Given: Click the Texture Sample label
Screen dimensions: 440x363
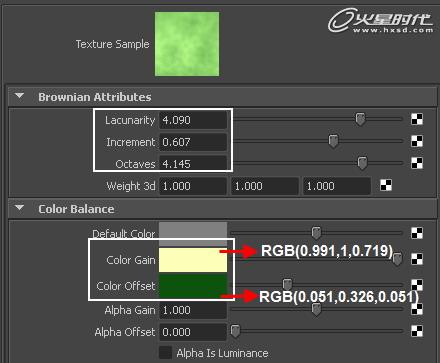Looking at the screenshot, I should click(x=113, y=44).
